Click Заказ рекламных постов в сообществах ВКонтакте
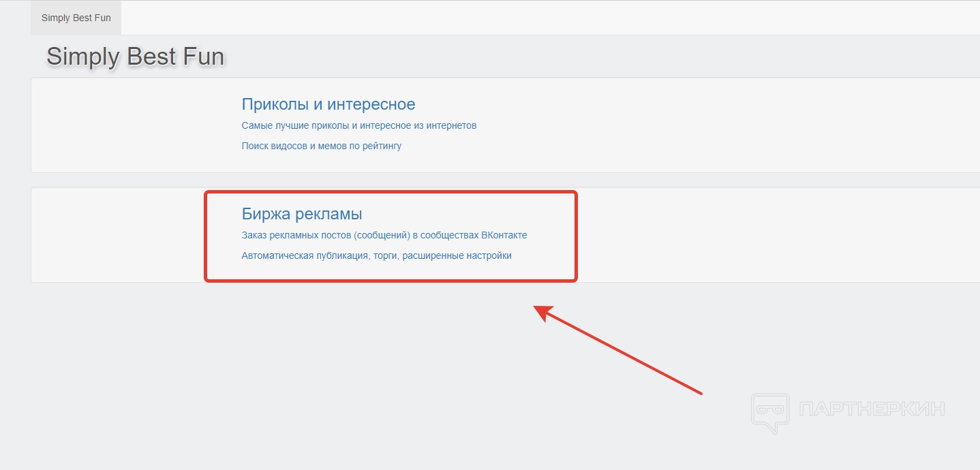Screen dimensions: 980x470 [x=384, y=235]
